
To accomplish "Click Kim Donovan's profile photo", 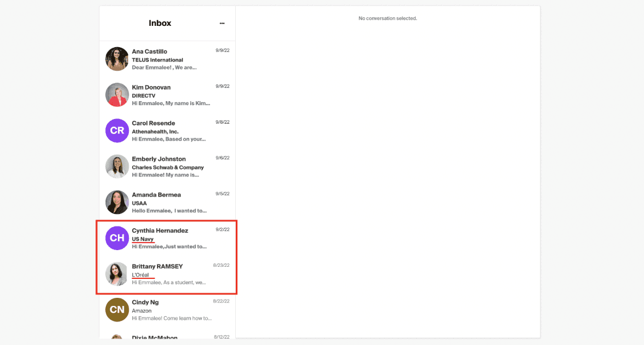I will click(117, 95).
